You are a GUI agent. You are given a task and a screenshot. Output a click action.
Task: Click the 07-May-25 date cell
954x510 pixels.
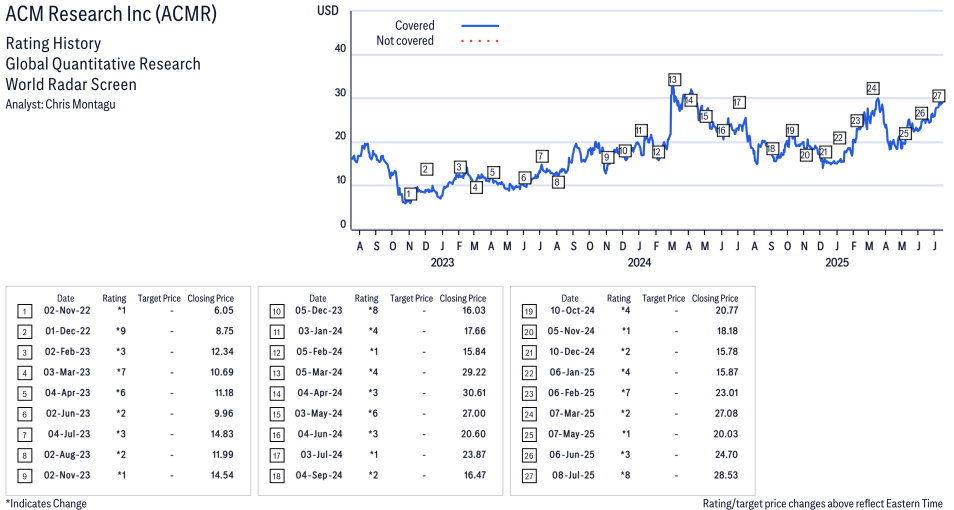(x=571, y=435)
